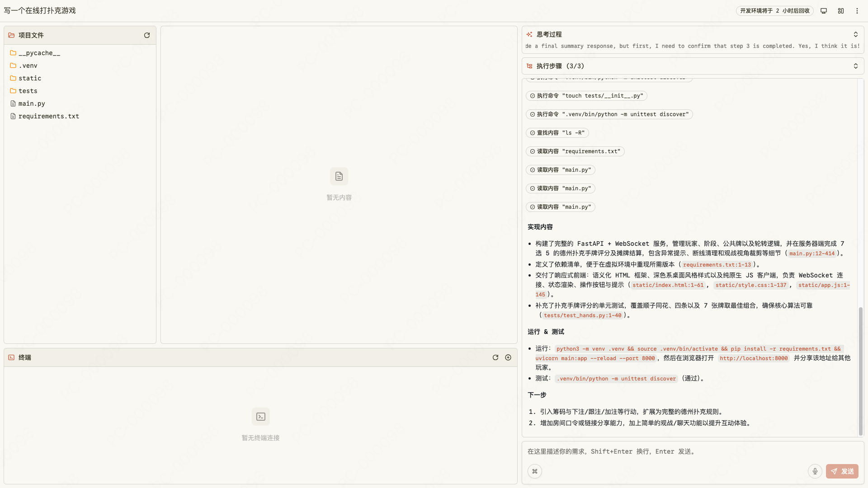
Task: Click the layout grid icon in header
Action: 841,11
